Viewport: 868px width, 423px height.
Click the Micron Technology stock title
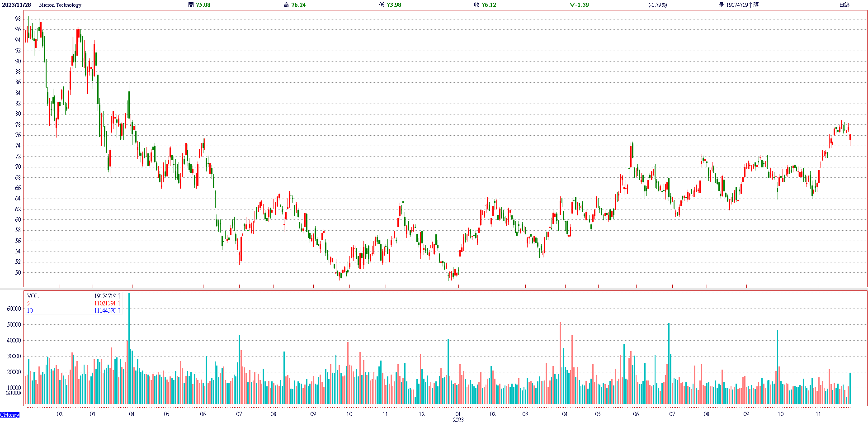pos(60,5)
